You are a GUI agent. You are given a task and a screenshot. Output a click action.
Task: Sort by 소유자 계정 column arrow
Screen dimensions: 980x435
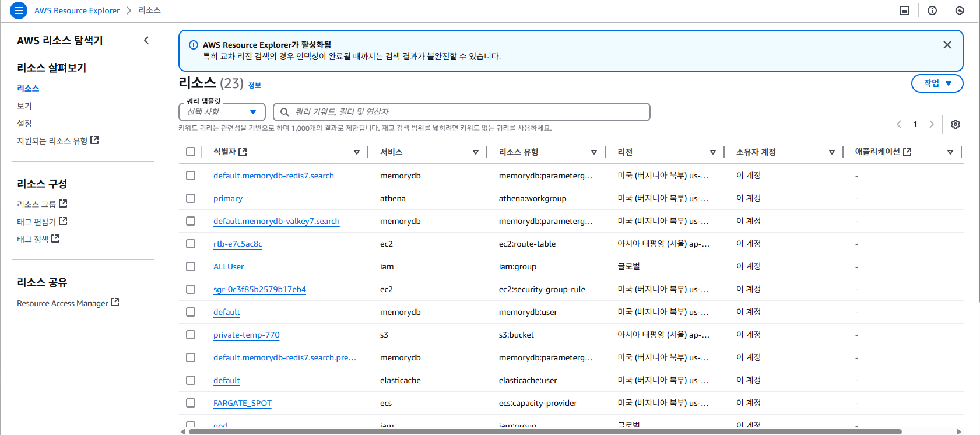click(832, 152)
